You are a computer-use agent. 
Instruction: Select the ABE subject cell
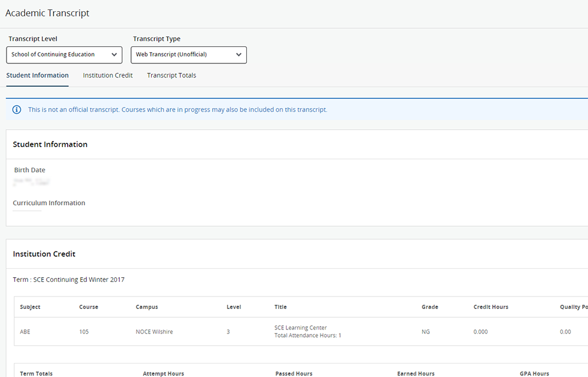tap(25, 332)
